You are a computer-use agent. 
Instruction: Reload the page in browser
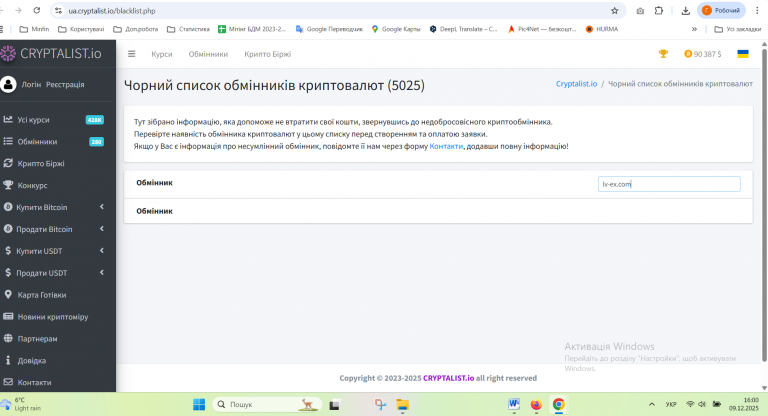(37, 10)
